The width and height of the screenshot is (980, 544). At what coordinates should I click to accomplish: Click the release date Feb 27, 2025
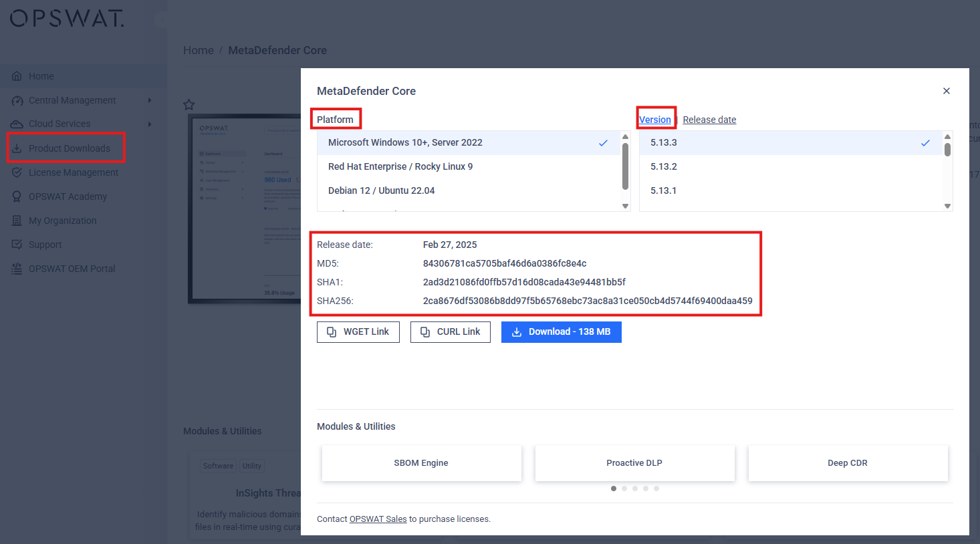pos(450,245)
